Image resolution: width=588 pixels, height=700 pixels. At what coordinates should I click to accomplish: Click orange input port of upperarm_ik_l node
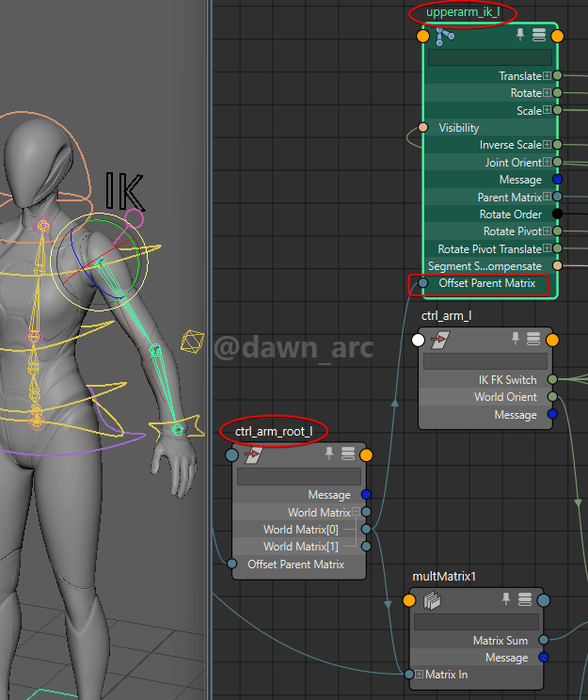tap(422, 36)
